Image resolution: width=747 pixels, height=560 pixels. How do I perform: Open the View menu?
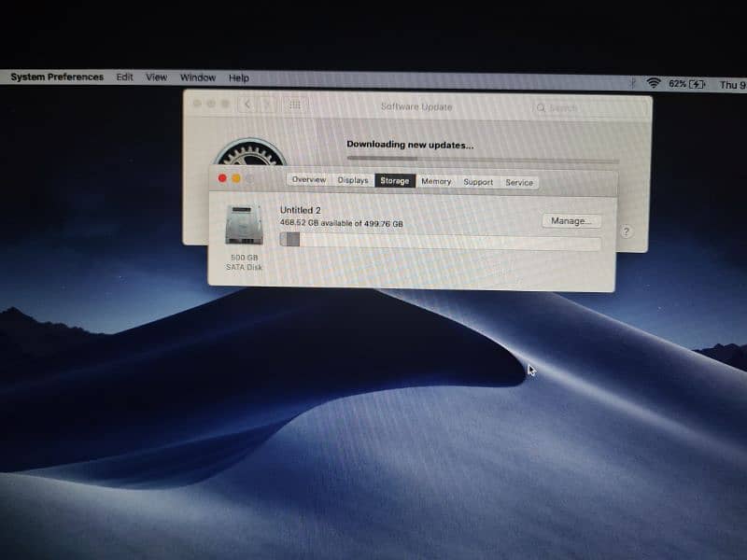(156, 77)
